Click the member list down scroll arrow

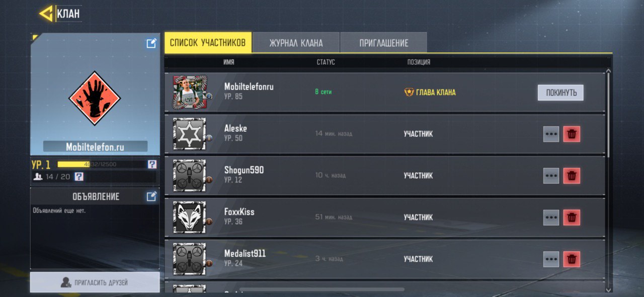point(608,289)
